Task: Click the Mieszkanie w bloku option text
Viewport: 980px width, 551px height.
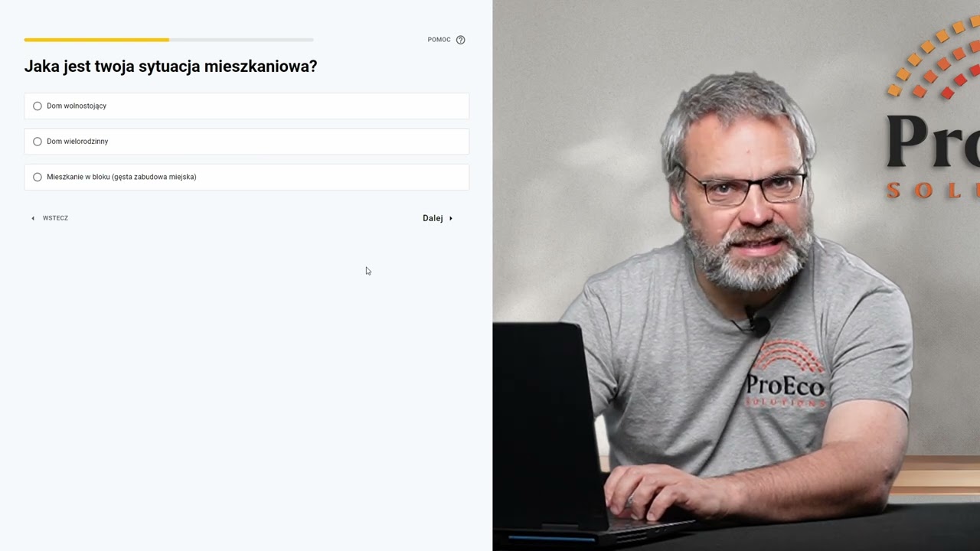Action: (122, 177)
